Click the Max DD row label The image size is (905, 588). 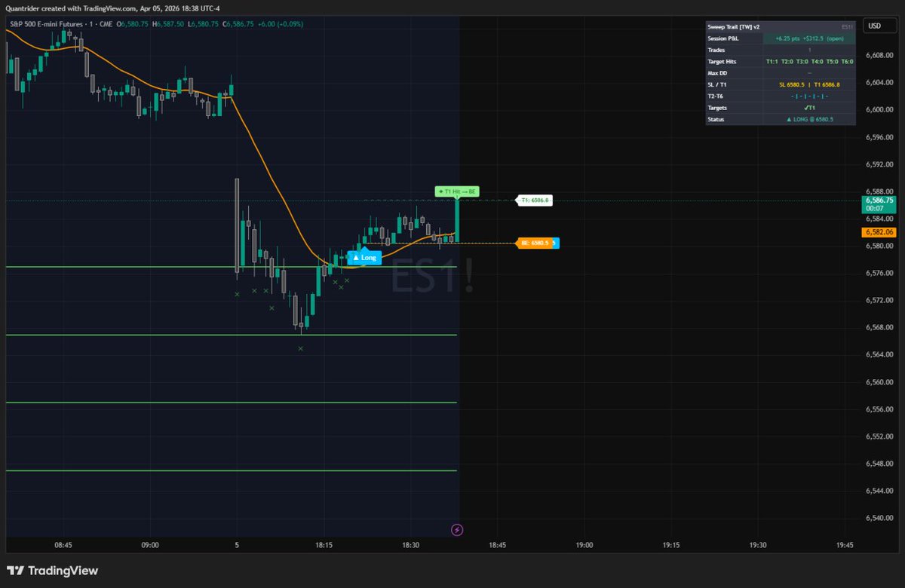717,73
